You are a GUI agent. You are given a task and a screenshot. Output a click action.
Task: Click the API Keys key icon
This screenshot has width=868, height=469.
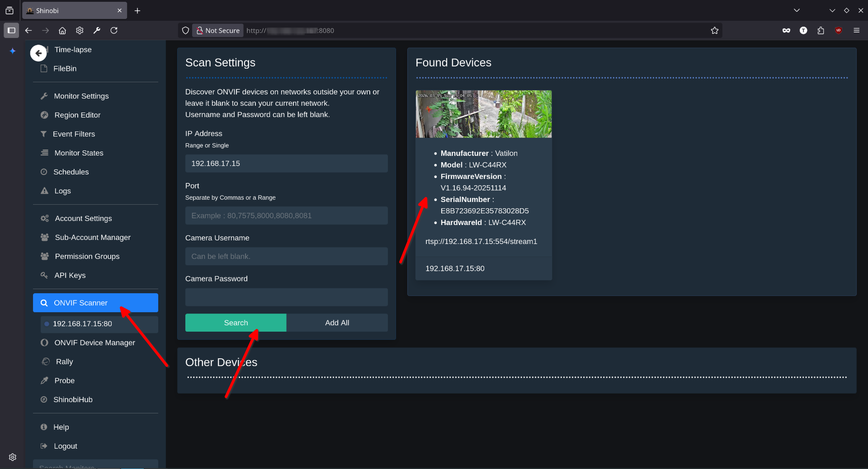[x=44, y=275]
